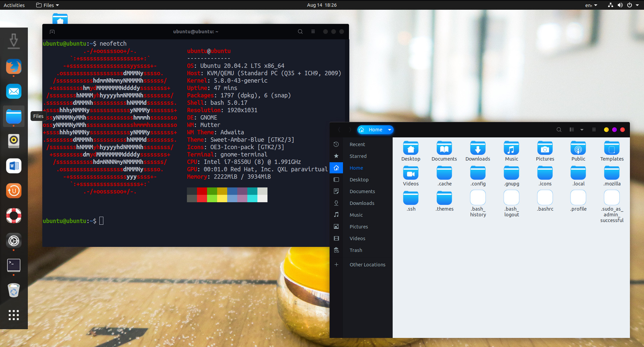Open Downloads in Files sidebar

pyautogui.click(x=361, y=203)
